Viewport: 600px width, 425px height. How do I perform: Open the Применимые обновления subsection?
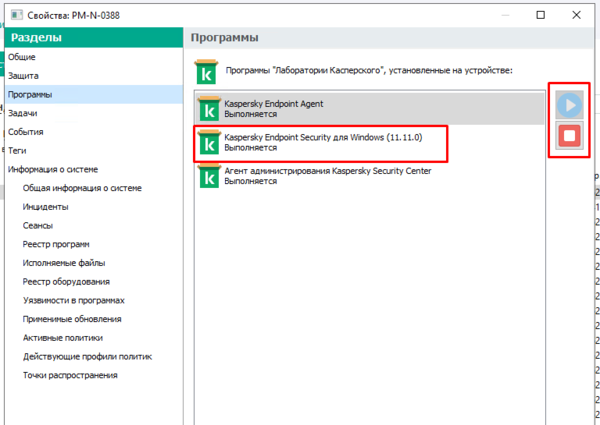tap(72, 319)
